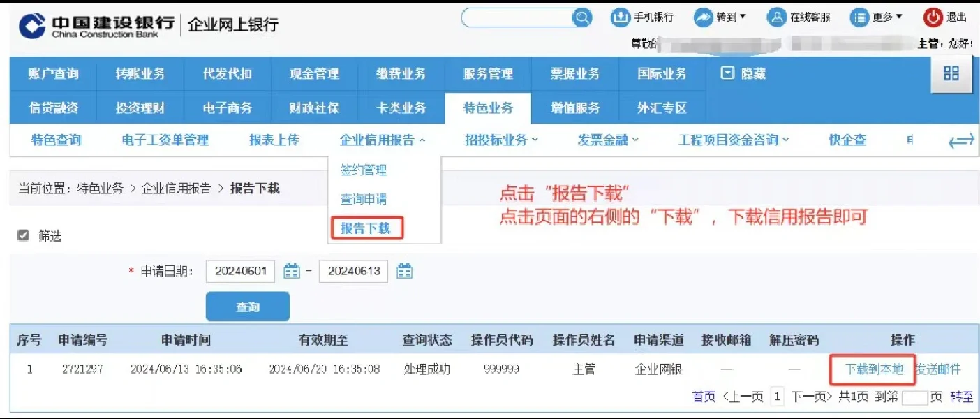
Task: Open the 手机银行 mobile banking icon
Action: click(x=620, y=17)
